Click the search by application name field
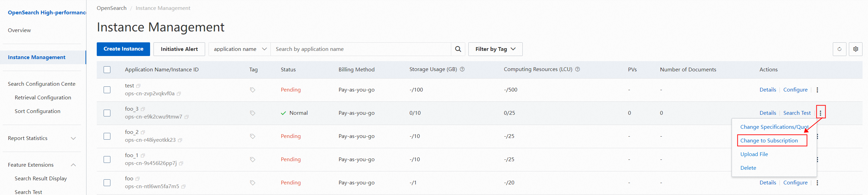Screen dimensions: 868x195 coord(361,49)
